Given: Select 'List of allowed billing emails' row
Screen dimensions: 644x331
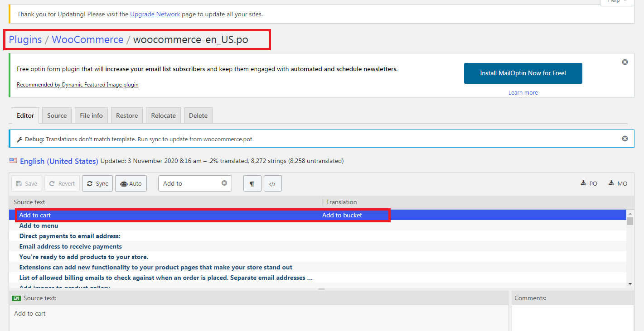Looking at the screenshot, I should point(318,278).
